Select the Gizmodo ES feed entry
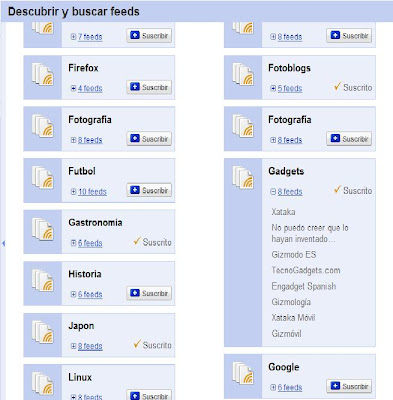Screen dimensions: 393x400 coord(294,255)
